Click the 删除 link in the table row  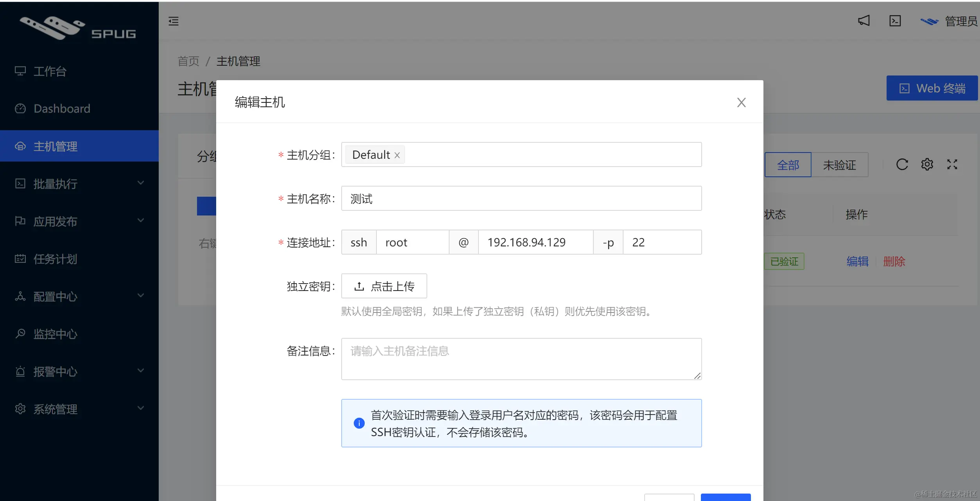(x=894, y=261)
